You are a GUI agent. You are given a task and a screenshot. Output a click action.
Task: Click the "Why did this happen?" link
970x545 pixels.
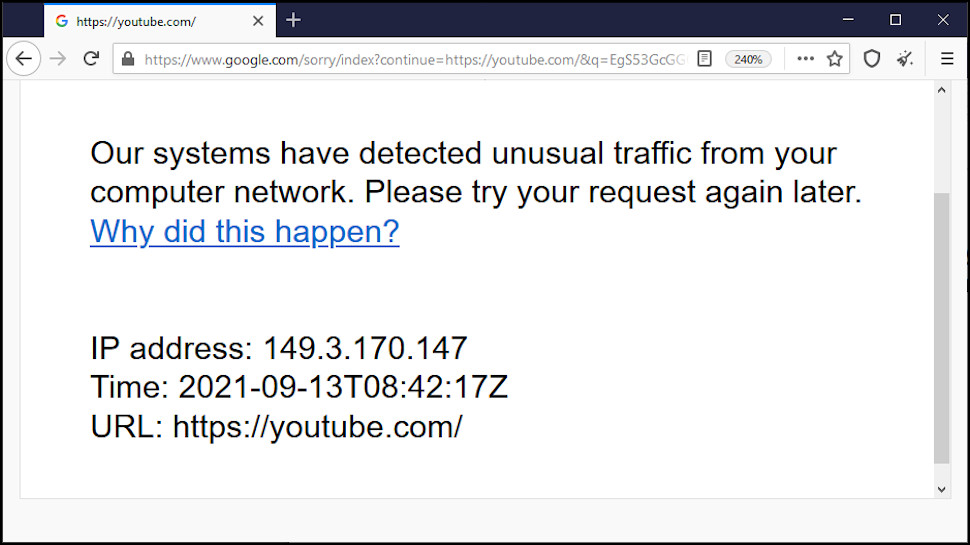[245, 232]
